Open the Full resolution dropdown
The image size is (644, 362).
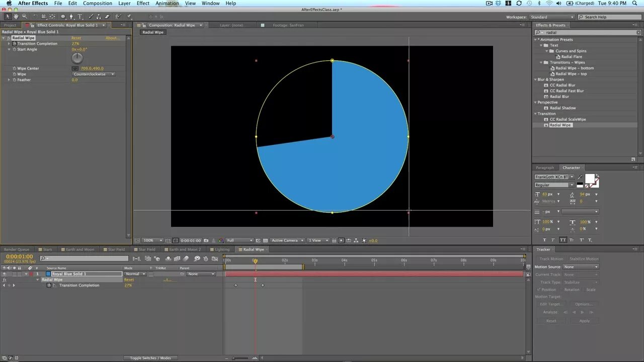click(x=239, y=240)
